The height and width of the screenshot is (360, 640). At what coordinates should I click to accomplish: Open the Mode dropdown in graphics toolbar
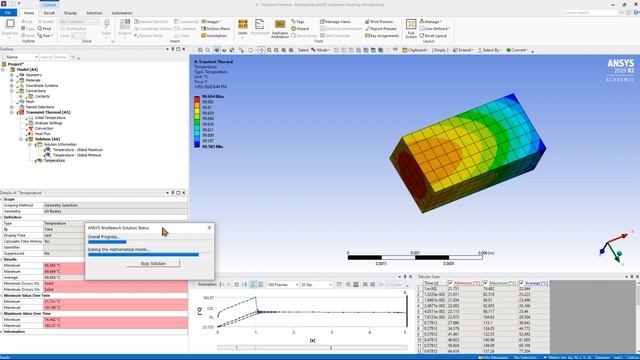[320, 50]
